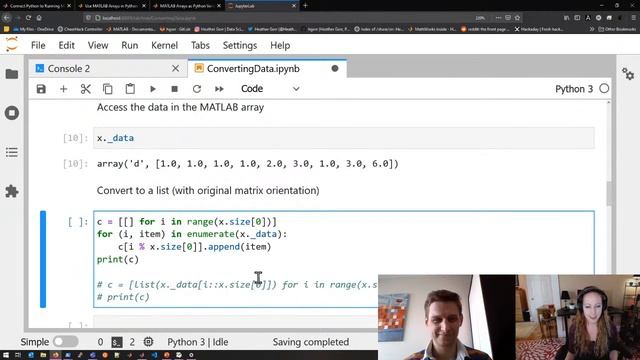Open the Property Inspector gears icon
Screen dimensions: 640x360
coord(628,74)
